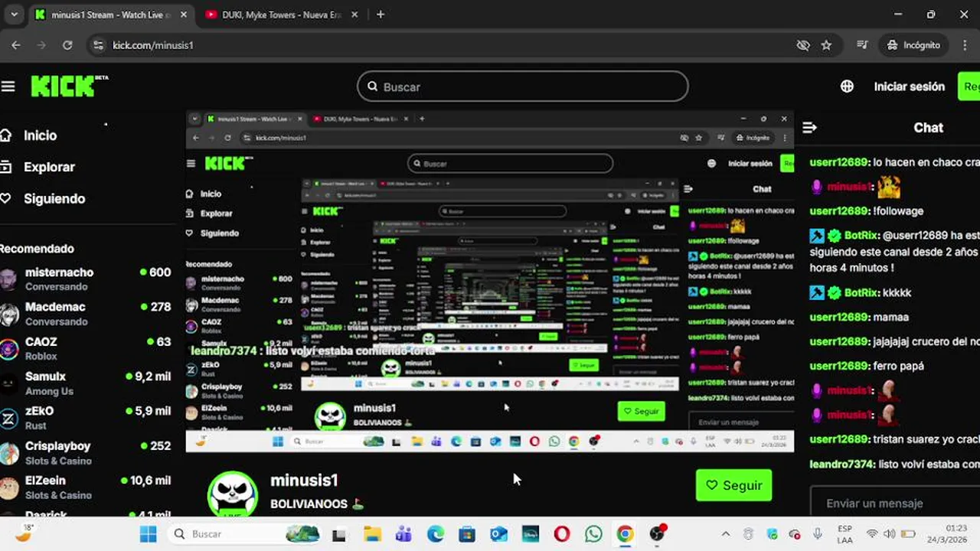Click the live stream video player
This screenshot has width=980, height=551.
[x=490, y=282]
